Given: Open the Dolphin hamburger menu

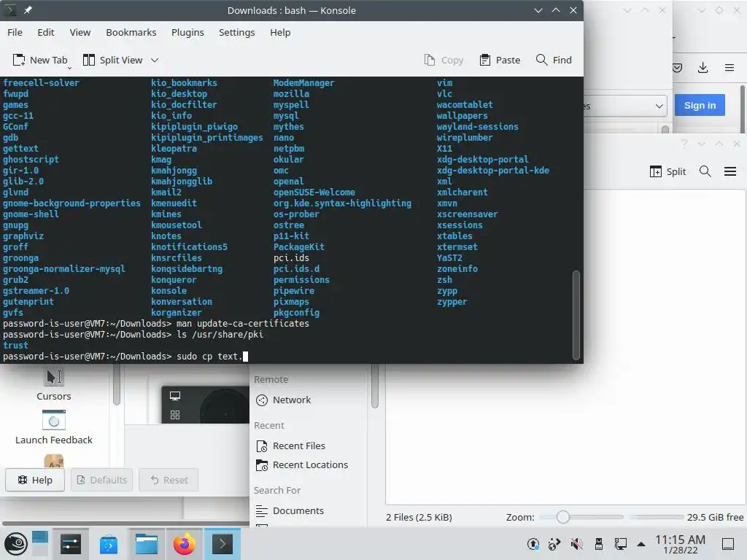Looking at the screenshot, I should tap(730, 171).
